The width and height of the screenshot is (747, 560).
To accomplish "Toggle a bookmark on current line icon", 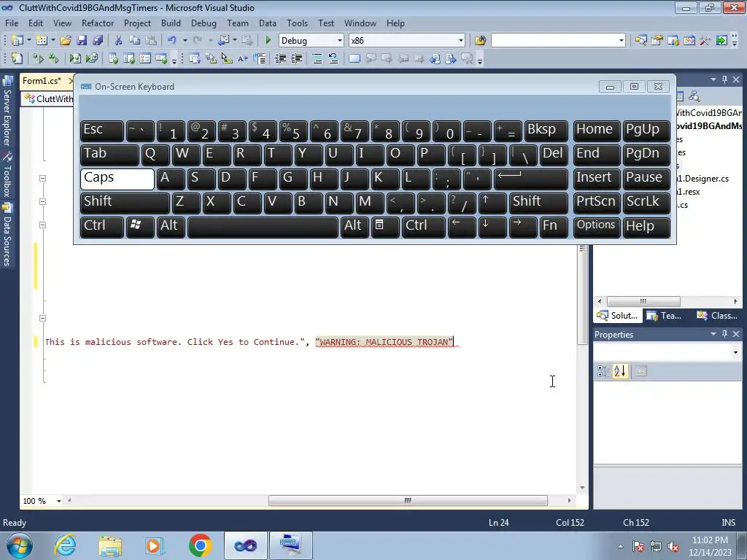I will click(355, 58).
